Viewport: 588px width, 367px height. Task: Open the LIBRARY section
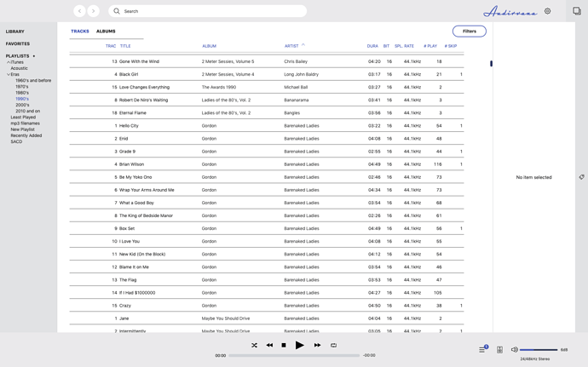coord(15,32)
